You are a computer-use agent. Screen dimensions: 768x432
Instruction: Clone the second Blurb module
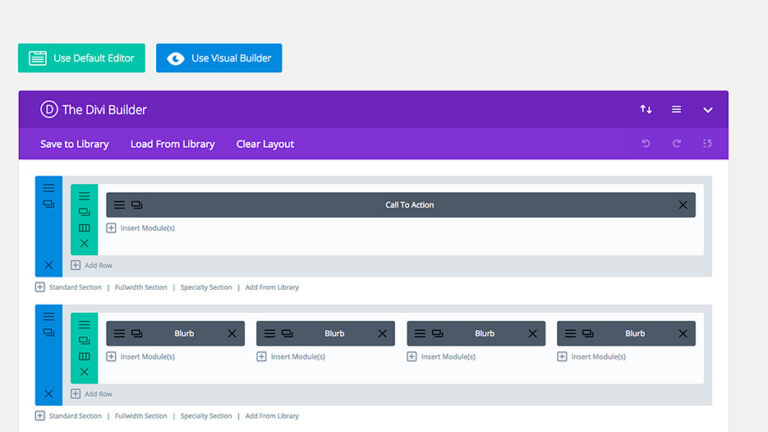pos(287,334)
